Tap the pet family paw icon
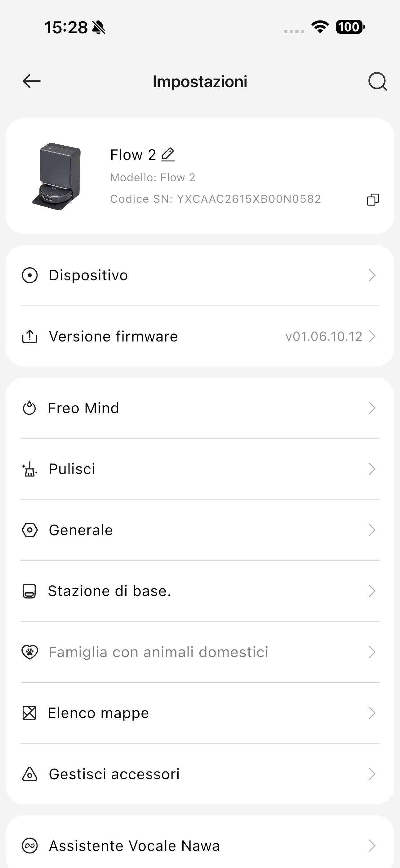This screenshot has width=400, height=868. [30, 652]
